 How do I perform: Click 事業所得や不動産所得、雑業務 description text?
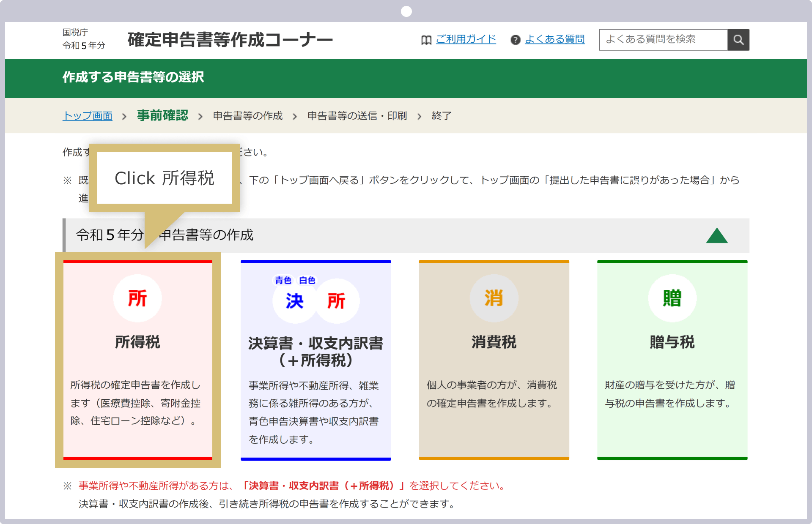coord(313,412)
